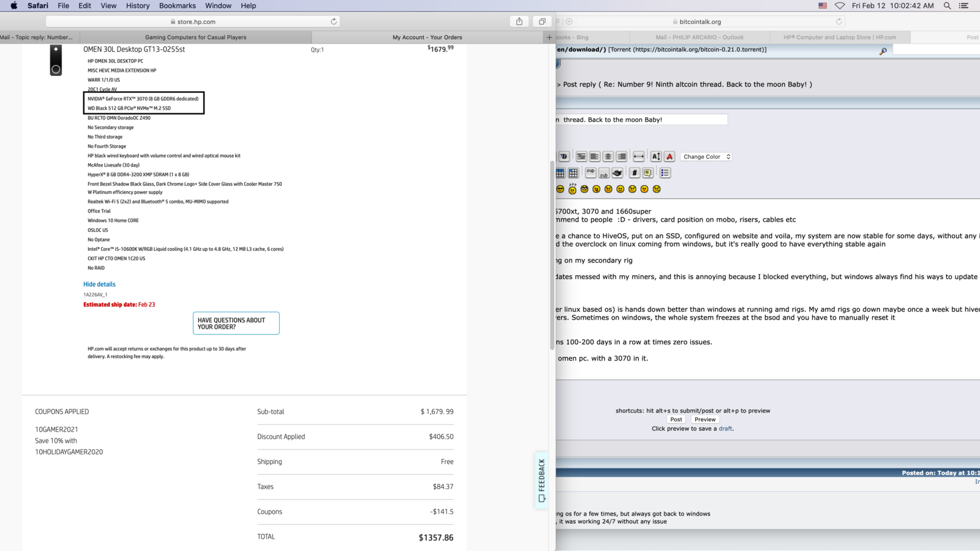Insert code block with the # icon
This screenshot has height=551, width=980.
tap(635, 173)
